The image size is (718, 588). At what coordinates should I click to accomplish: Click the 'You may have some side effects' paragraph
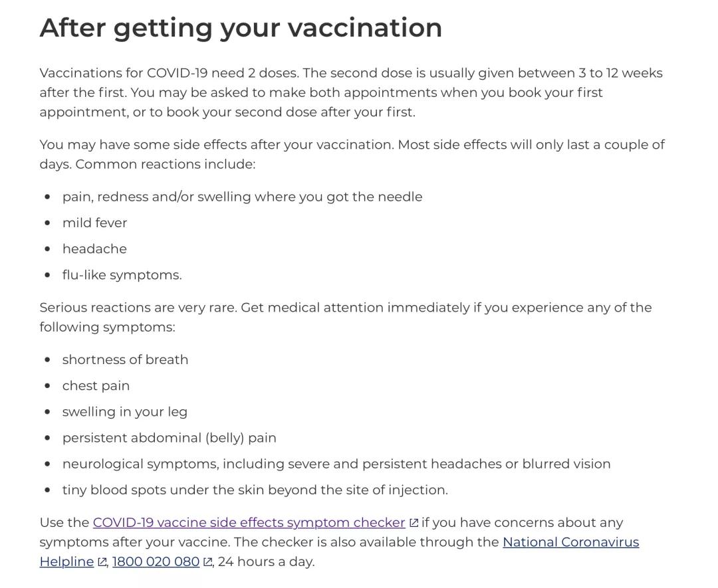[x=352, y=154]
